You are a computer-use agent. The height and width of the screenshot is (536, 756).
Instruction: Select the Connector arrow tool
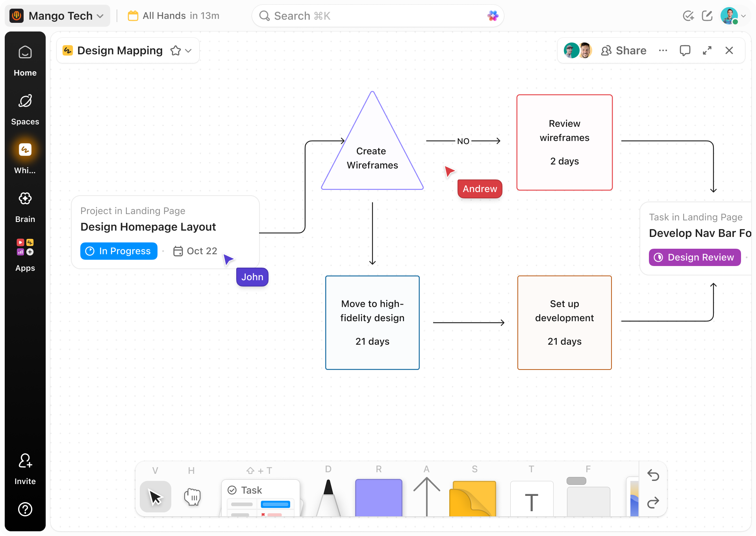[x=427, y=497]
